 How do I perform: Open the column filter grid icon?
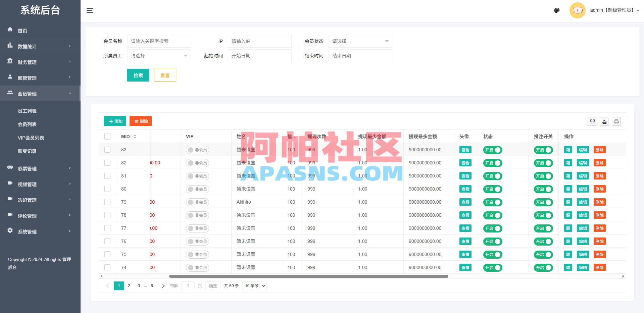592,121
